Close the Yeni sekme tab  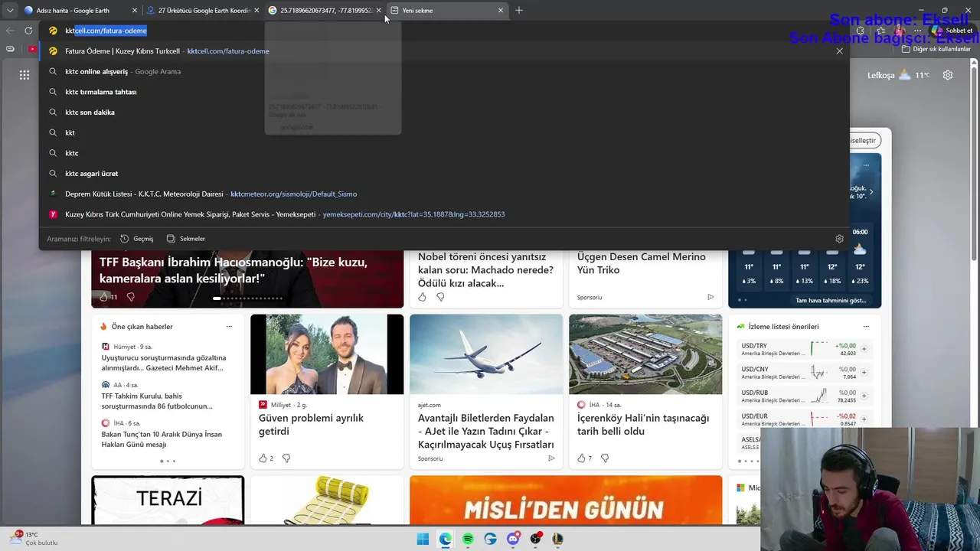point(501,11)
